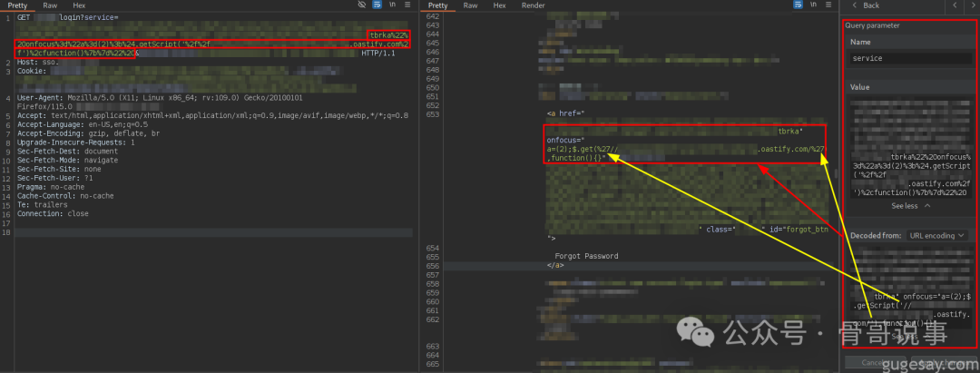Viewport: 980px width, 373px height.
Task: Toggle hidden-content eye icon in request pane
Action: (361, 5)
